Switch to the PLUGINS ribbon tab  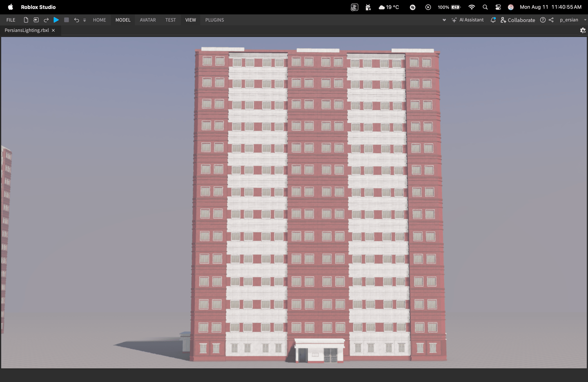click(x=214, y=20)
